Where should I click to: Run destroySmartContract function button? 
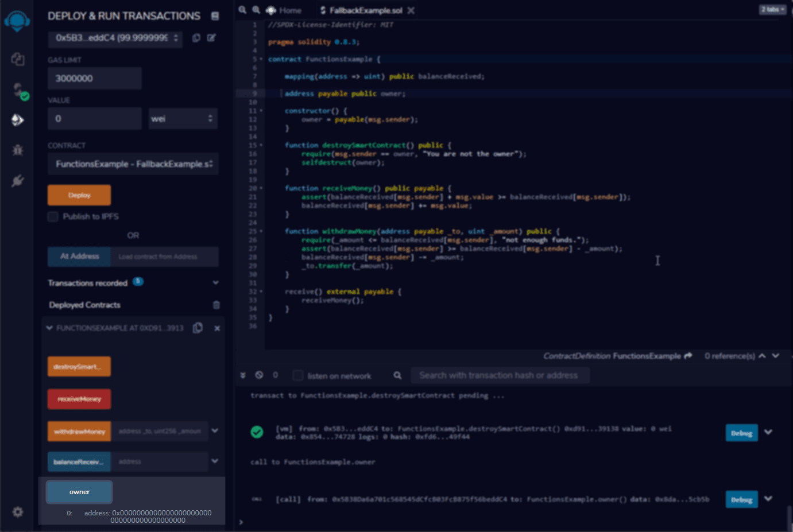(79, 367)
